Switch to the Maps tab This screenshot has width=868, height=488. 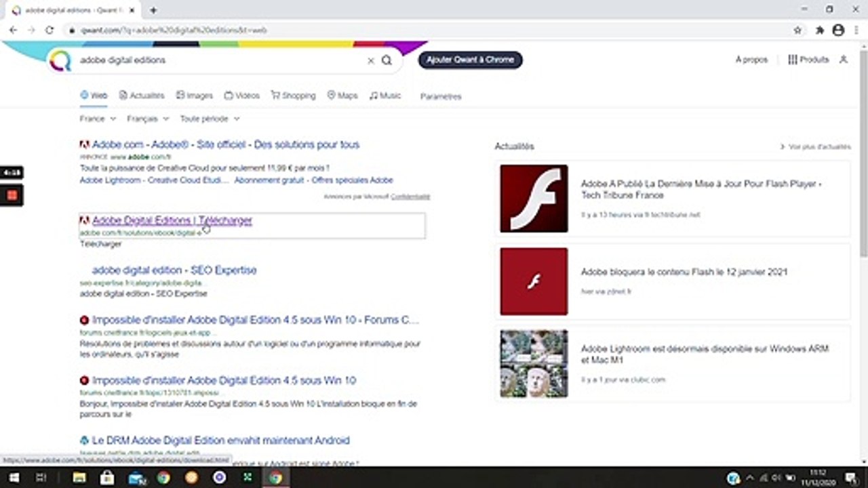click(342, 96)
